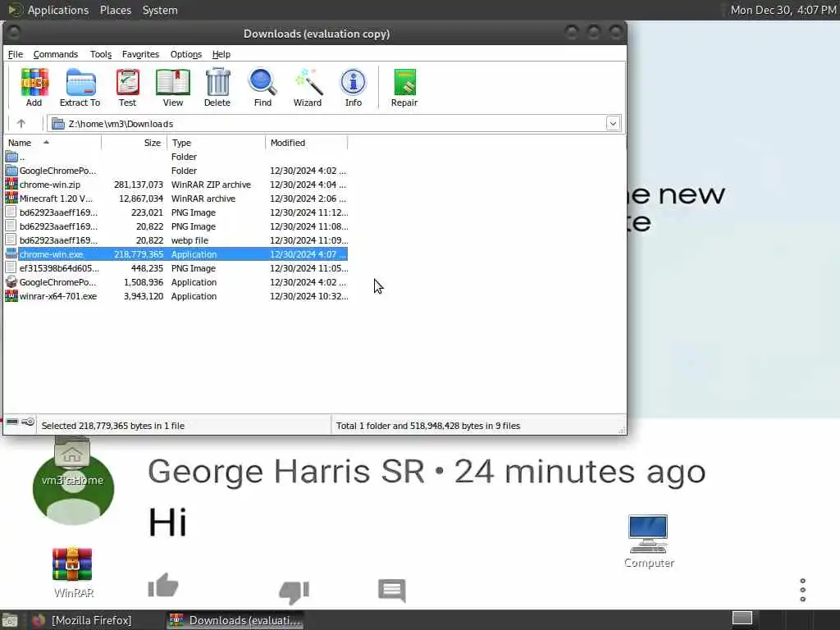Sort files by Type column header
This screenshot has height=630, width=840.
[x=217, y=143]
